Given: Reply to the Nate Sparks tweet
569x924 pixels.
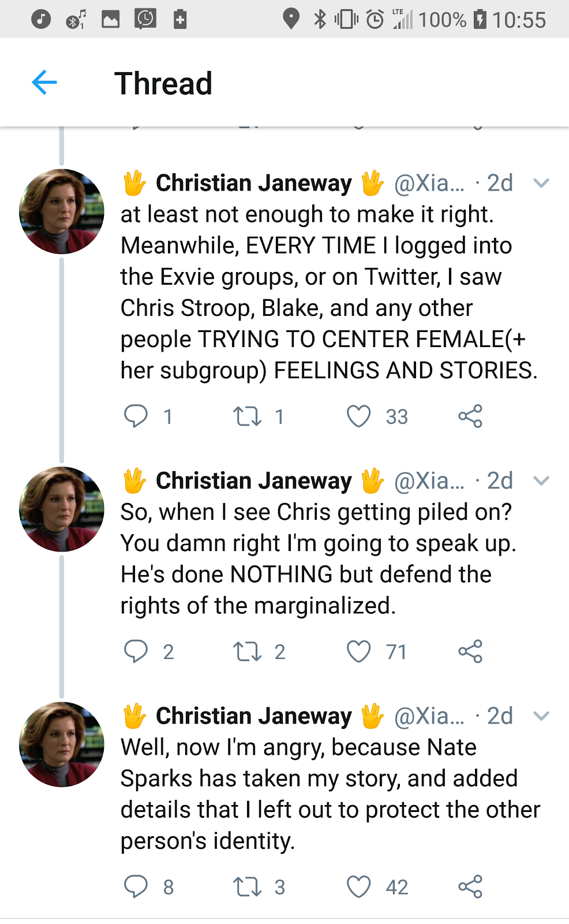Looking at the screenshot, I should pyautogui.click(x=136, y=886).
